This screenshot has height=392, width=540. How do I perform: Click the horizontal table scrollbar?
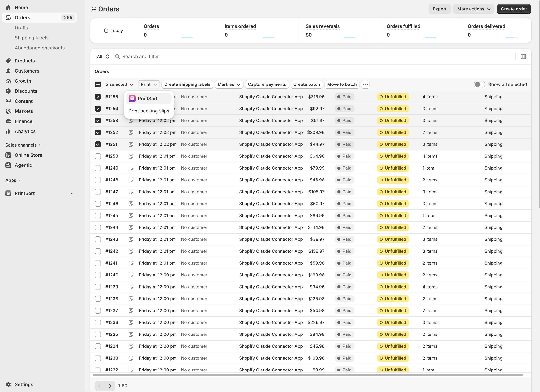coord(308,375)
